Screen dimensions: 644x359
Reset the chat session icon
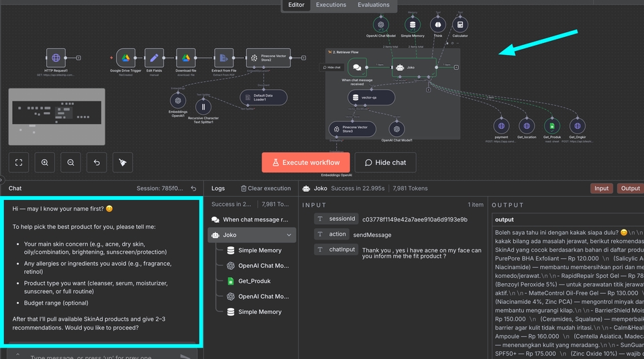tap(194, 189)
